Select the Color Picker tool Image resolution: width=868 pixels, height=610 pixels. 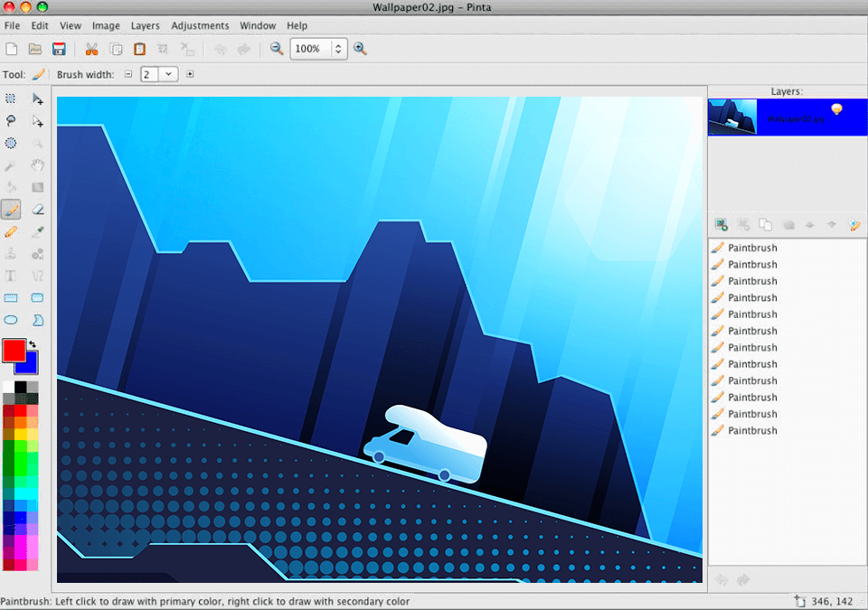[37, 231]
